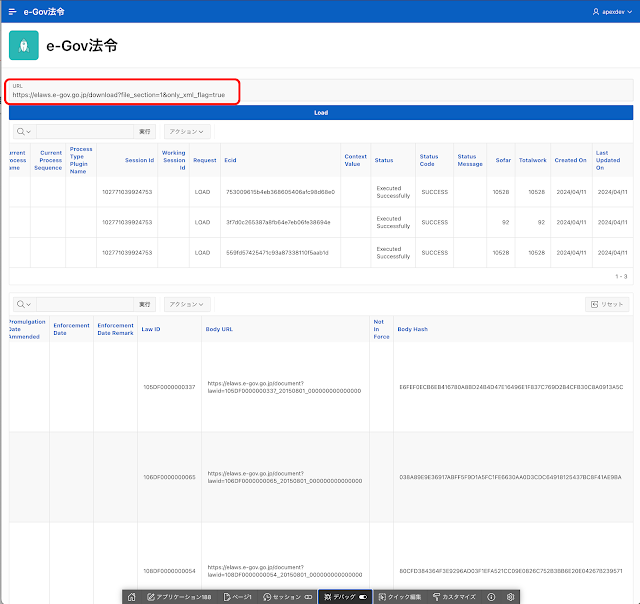This screenshot has width=640, height=604.
Task: Click the upper report search field
Action: [85, 131]
